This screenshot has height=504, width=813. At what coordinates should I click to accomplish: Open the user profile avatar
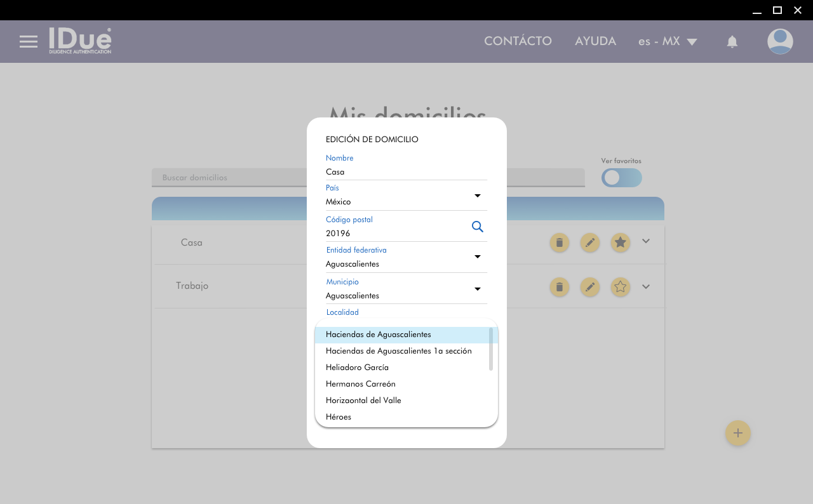click(x=779, y=42)
